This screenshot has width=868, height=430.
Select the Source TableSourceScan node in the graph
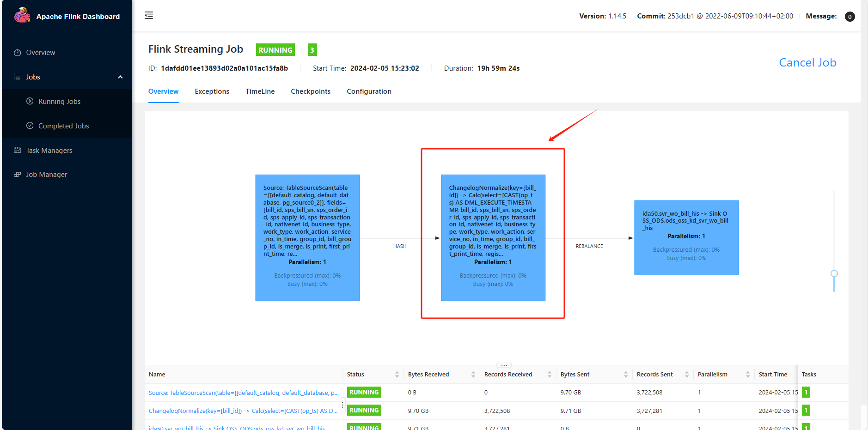click(x=307, y=238)
